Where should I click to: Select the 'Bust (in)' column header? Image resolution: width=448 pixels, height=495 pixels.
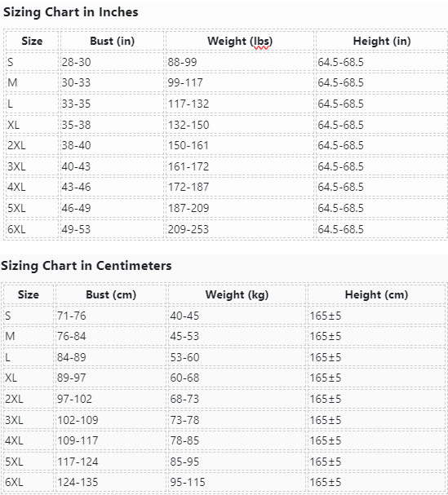[x=112, y=41]
